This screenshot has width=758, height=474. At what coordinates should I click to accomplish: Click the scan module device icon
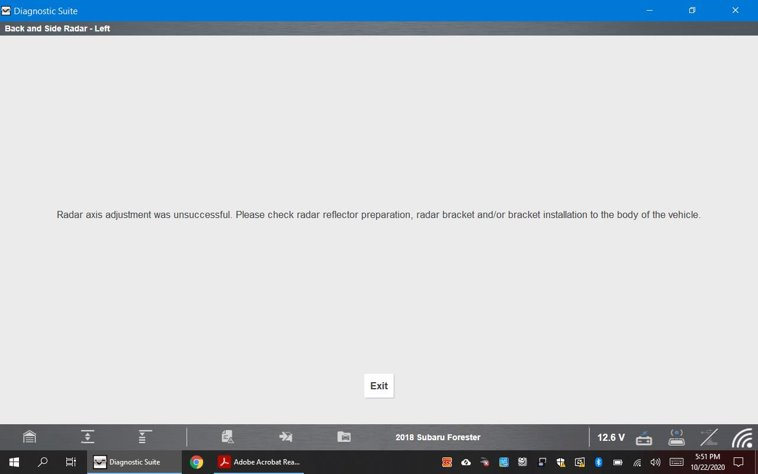coord(644,437)
